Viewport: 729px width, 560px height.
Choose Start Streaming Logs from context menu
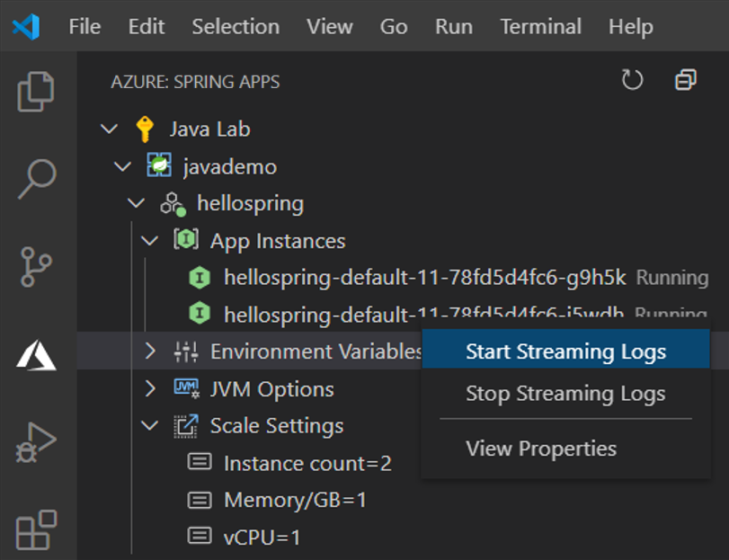point(565,349)
